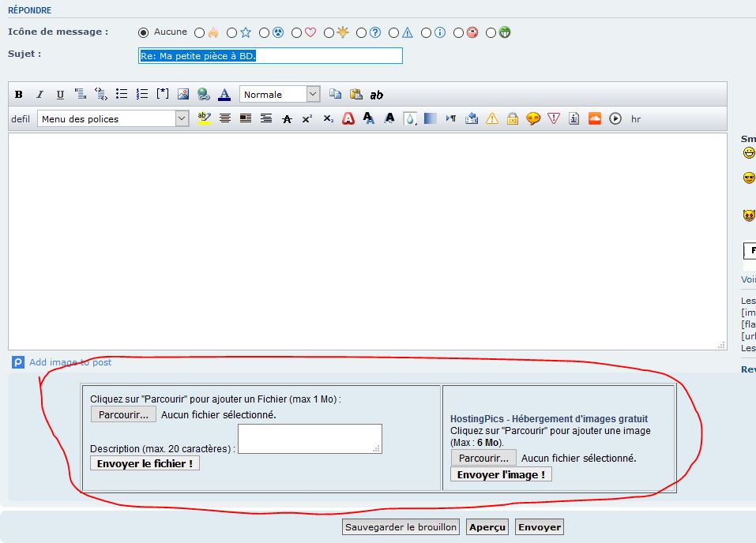Click 'Sauvegarder le brouillon' button
The image size is (756, 543).
[401, 527]
